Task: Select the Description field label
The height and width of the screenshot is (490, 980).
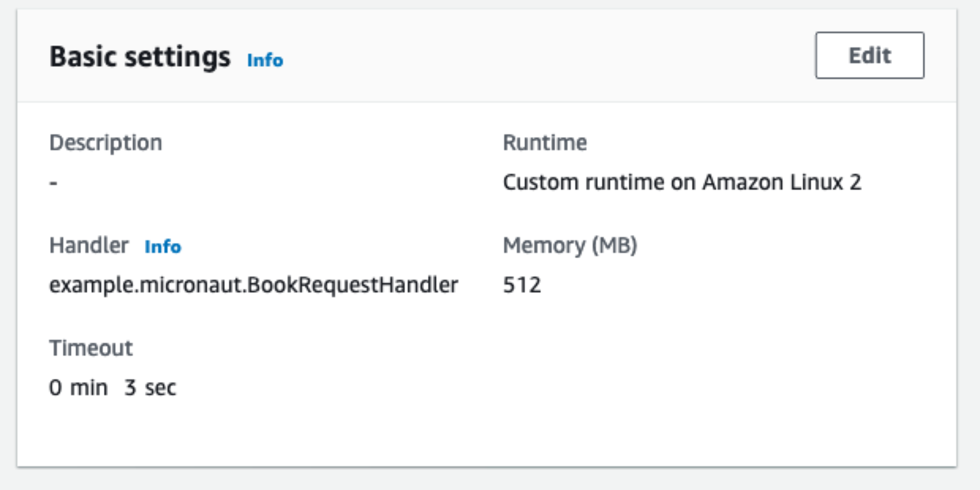Action: 105,143
